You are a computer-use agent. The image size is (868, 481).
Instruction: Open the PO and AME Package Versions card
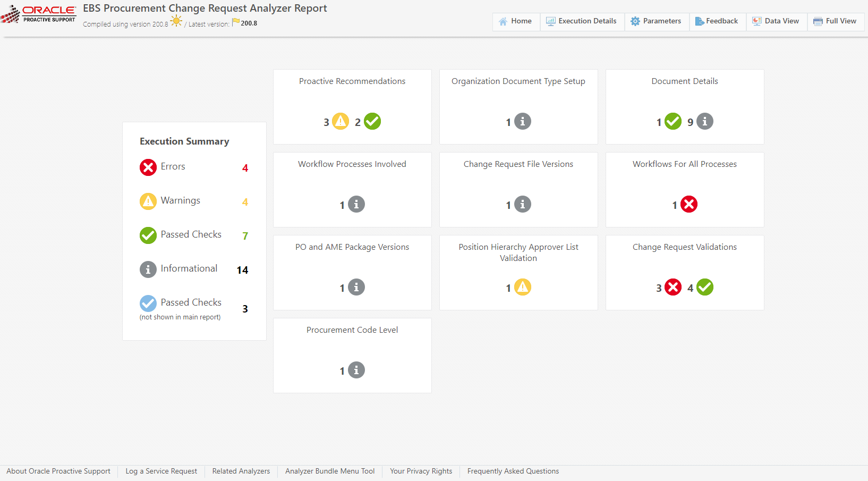pyautogui.click(x=352, y=272)
